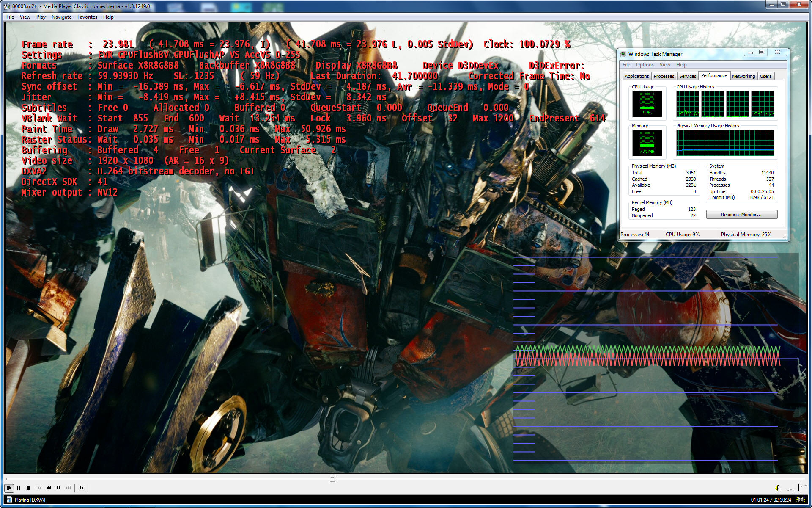Image resolution: width=812 pixels, height=508 pixels.
Task: Click the skip-to-previous-chapter icon
Action: (x=39, y=488)
